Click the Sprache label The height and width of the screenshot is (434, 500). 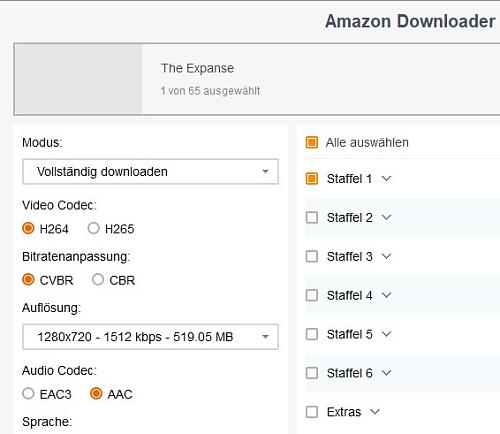tap(47, 422)
